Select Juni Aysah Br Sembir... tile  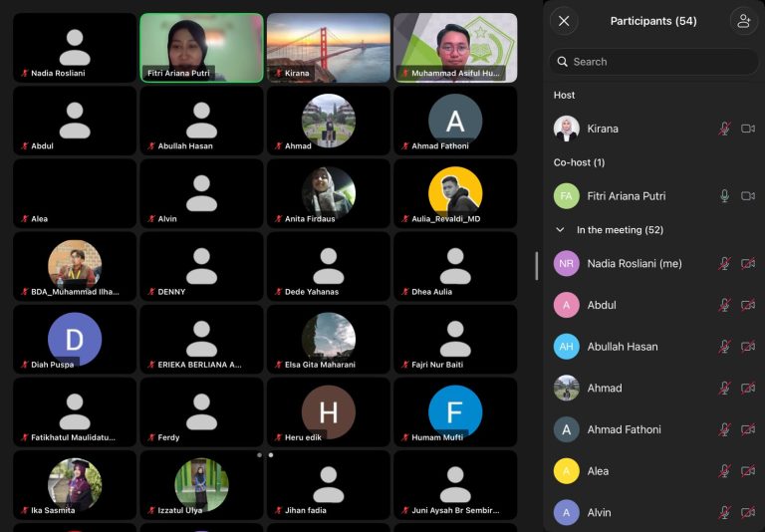coord(455,485)
